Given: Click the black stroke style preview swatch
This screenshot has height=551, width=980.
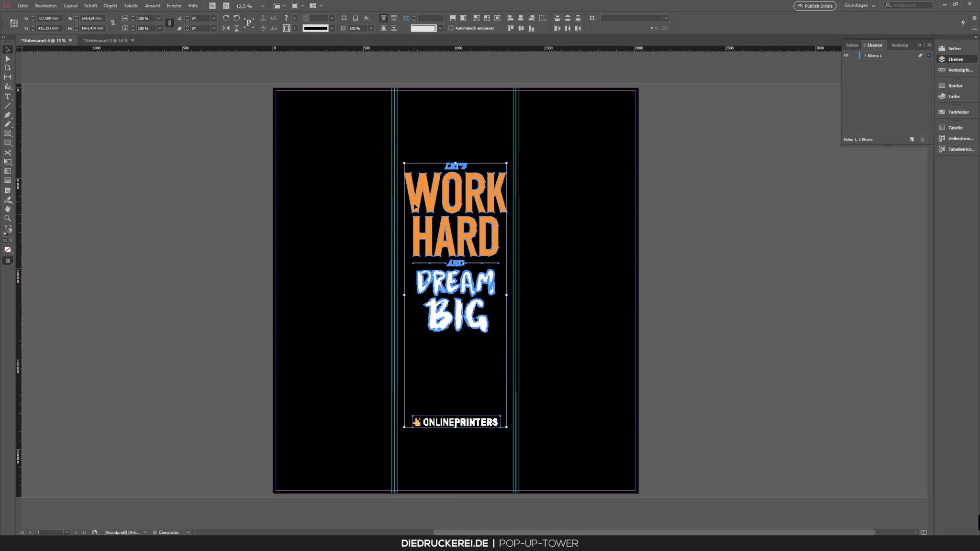Looking at the screenshot, I should (316, 28).
